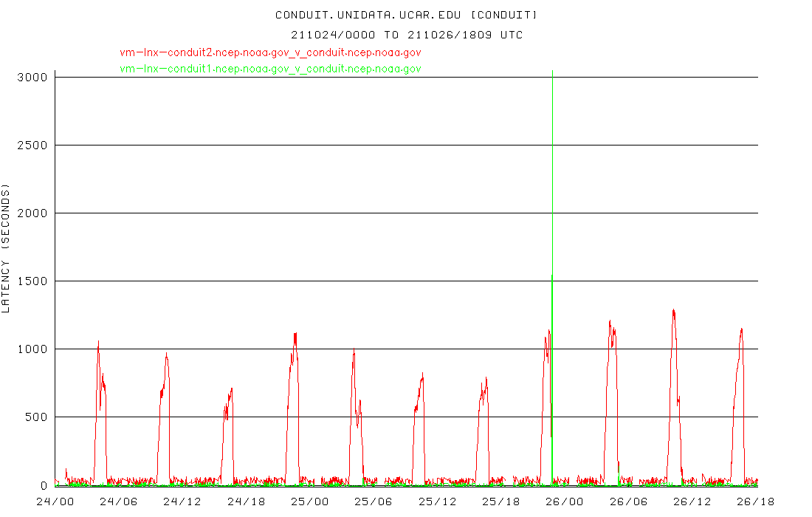Click the 25/18 x-axis time label

click(x=500, y=501)
